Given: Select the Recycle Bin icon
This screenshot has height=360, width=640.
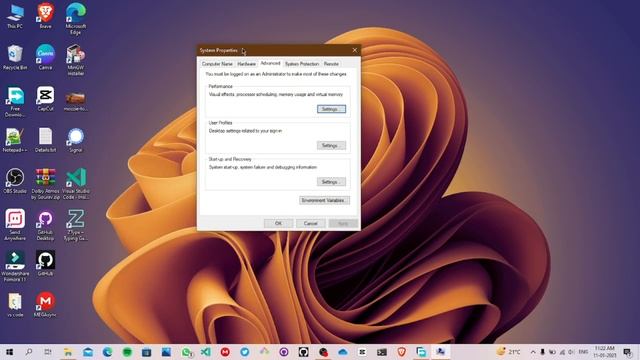Looking at the screenshot, I should click(x=15, y=58).
